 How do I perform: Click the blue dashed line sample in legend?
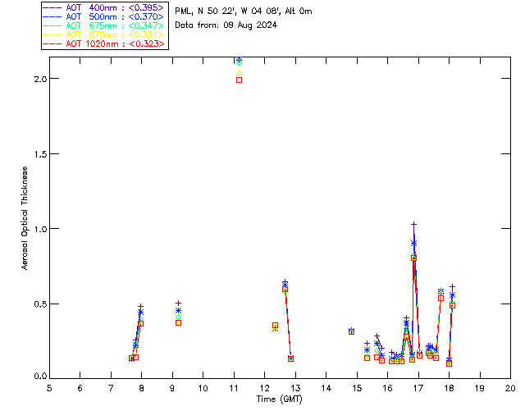pos(52,16)
